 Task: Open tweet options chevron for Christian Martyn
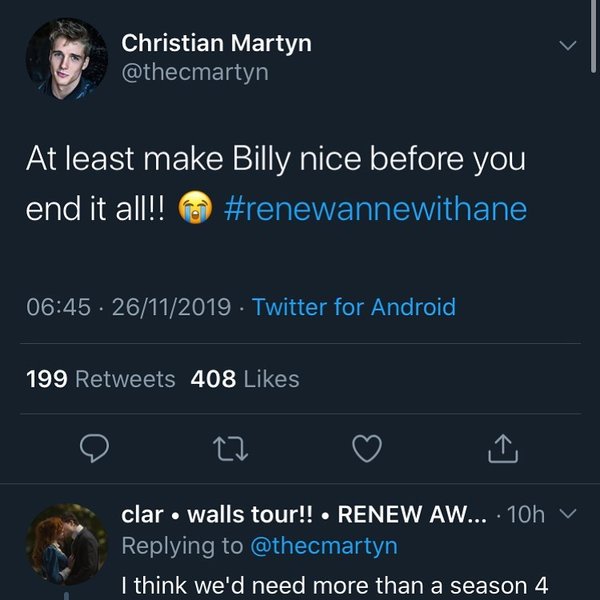567,46
